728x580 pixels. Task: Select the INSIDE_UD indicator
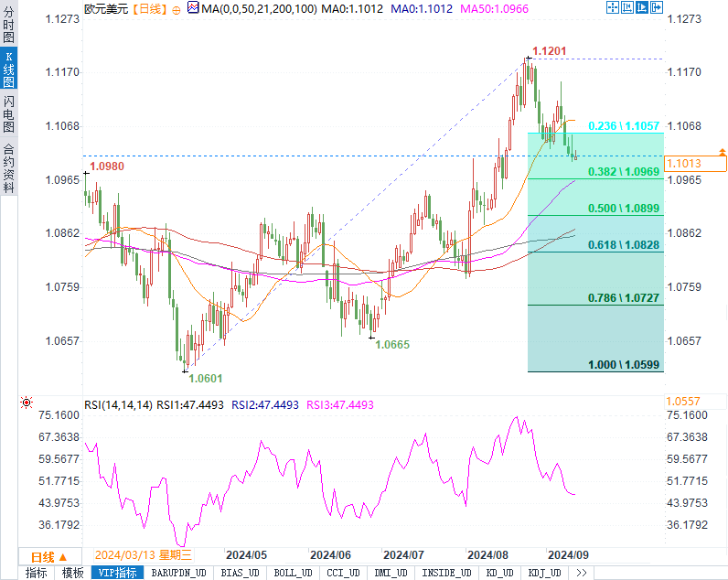pyautogui.click(x=446, y=573)
